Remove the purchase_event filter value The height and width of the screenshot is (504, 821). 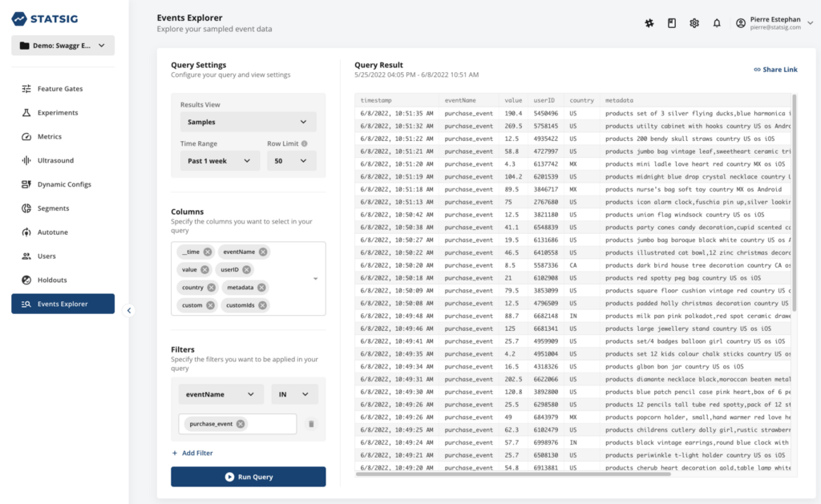(241, 424)
